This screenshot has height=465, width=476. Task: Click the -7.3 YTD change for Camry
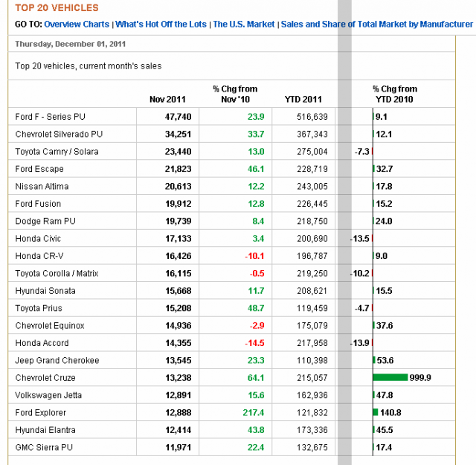362,152
